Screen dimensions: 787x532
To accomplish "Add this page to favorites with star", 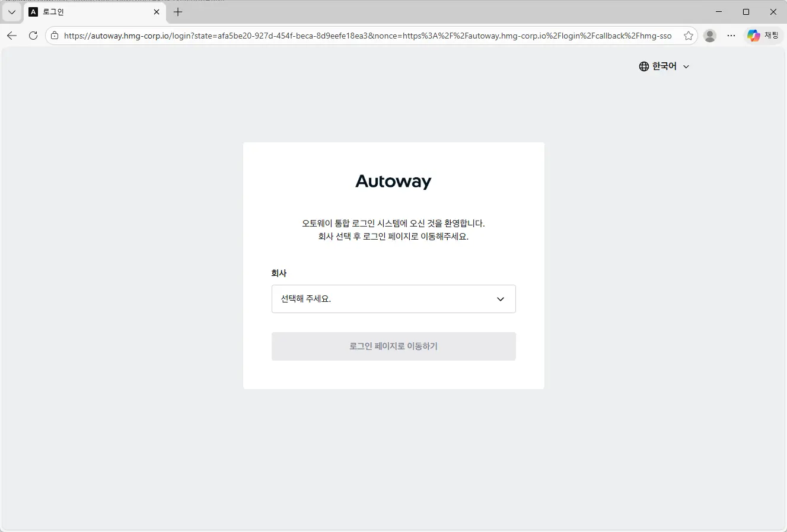I will pyautogui.click(x=688, y=36).
